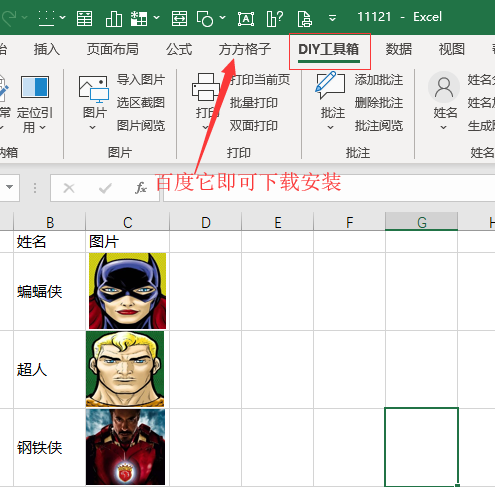Select the Iron Man picture
The width and height of the screenshot is (495, 487).
point(125,447)
